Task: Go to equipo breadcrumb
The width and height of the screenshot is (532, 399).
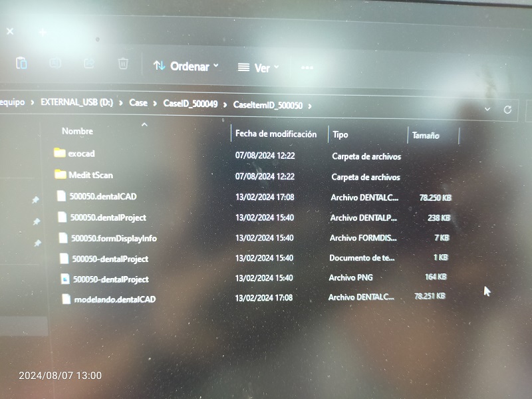Action: pyautogui.click(x=12, y=102)
